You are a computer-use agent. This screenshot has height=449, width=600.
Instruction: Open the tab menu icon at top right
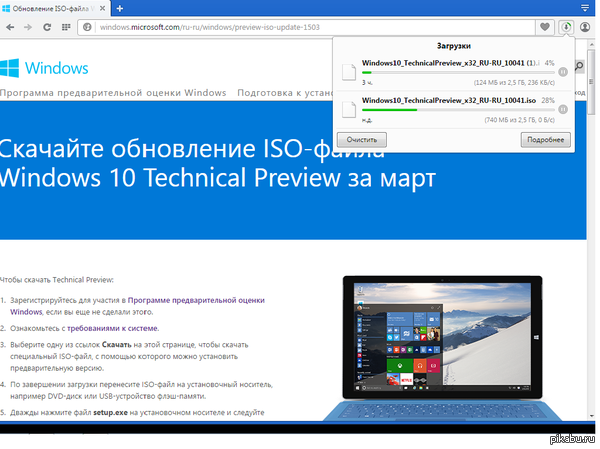pos(585,8)
